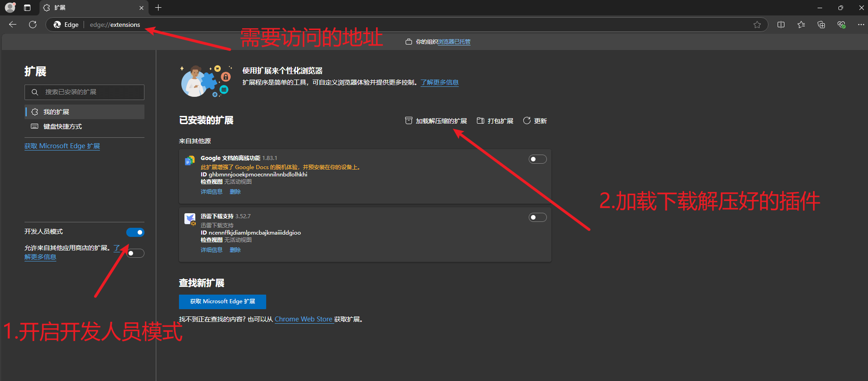Open the 获取 Microsoft Edge 扩展 sidebar link
This screenshot has width=868, height=381.
pyautogui.click(x=62, y=146)
